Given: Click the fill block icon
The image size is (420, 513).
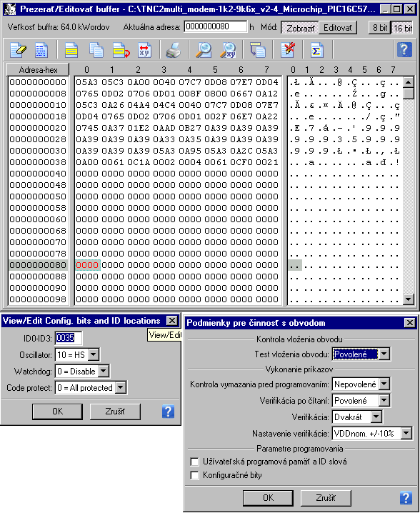Looking at the screenshot, I should 41,50.
